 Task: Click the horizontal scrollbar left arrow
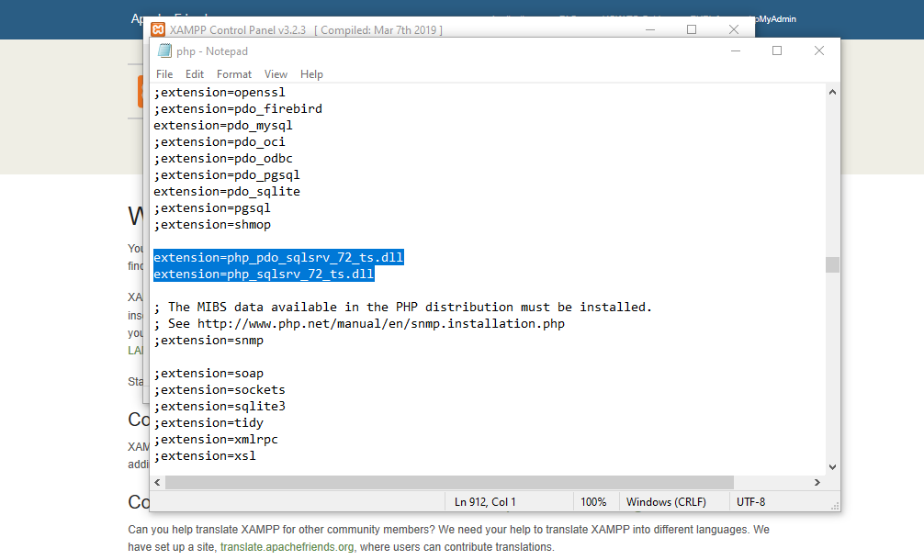click(x=157, y=482)
